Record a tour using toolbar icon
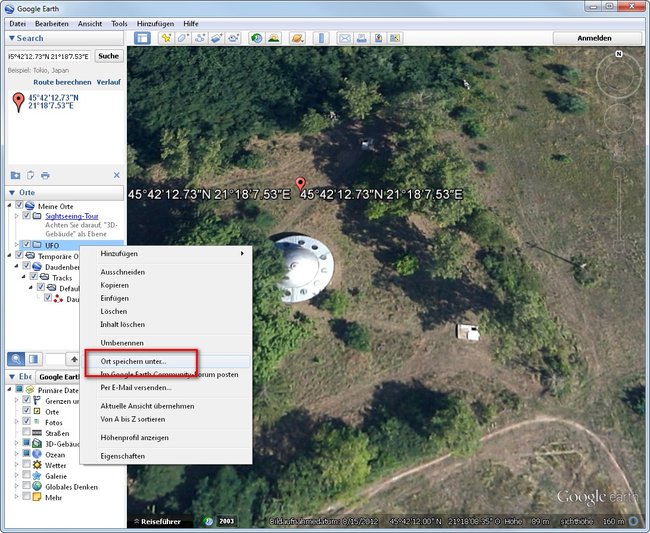The height and width of the screenshot is (533, 650). 234,38
